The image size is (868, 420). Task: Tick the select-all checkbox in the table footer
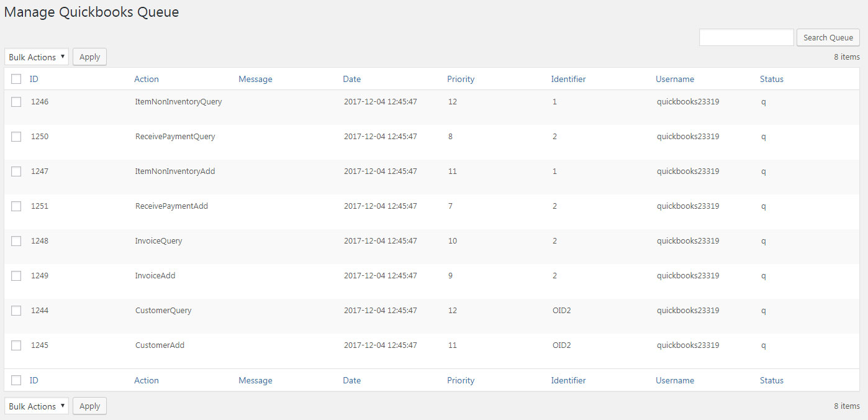pos(16,380)
